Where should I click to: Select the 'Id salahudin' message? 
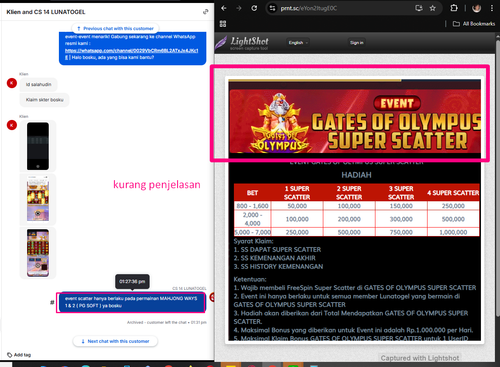(x=39, y=85)
